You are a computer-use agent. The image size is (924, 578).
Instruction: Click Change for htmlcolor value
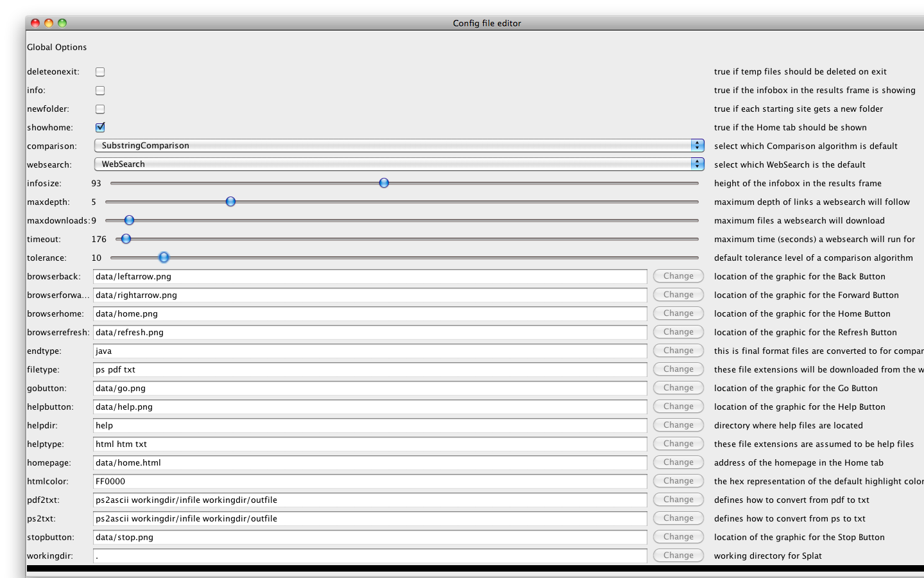(678, 481)
